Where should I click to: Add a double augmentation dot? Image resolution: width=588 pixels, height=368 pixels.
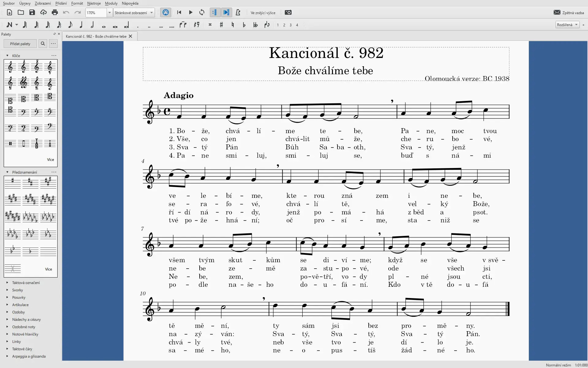149,27
